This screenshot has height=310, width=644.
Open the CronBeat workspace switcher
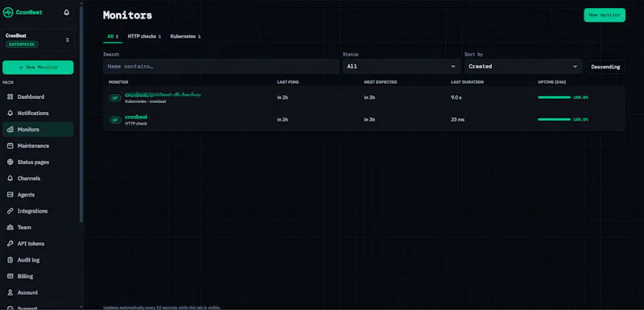[x=38, y=39]
